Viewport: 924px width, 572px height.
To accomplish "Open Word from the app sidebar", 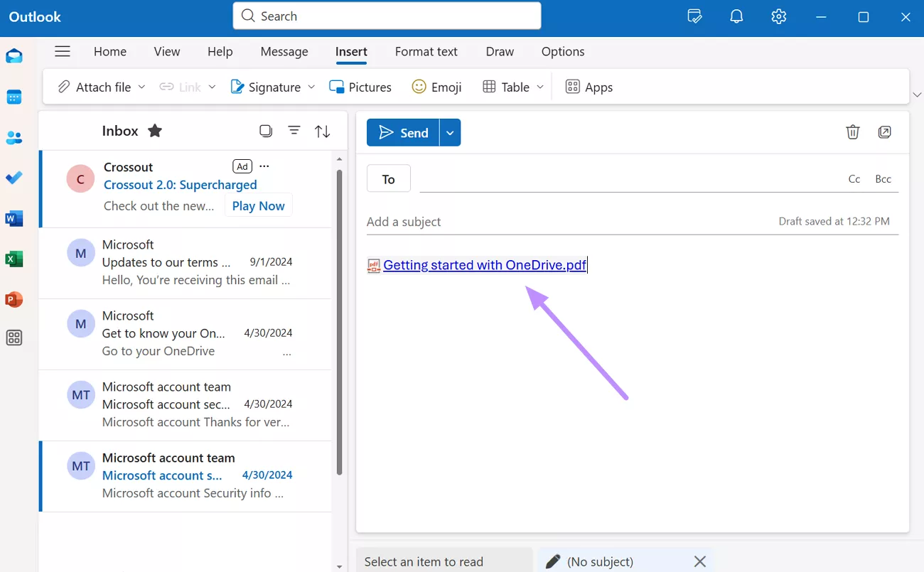I will 14,218.
